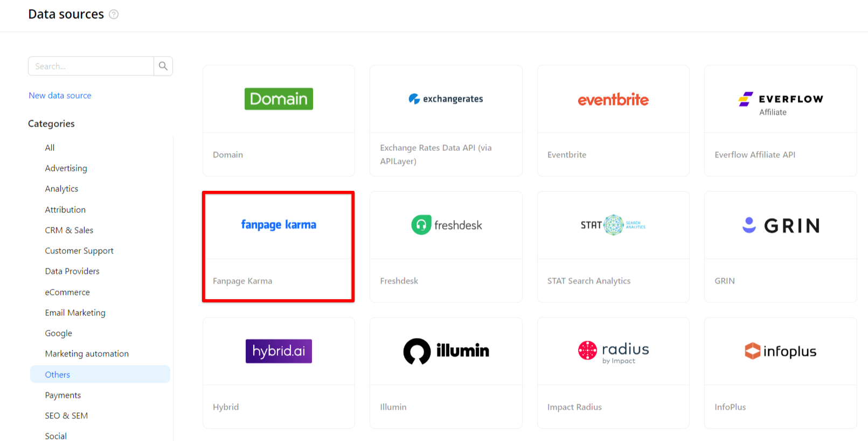Select the Social category
The height and width of the screenshot is (441, 868).
(x=55, y=436)
